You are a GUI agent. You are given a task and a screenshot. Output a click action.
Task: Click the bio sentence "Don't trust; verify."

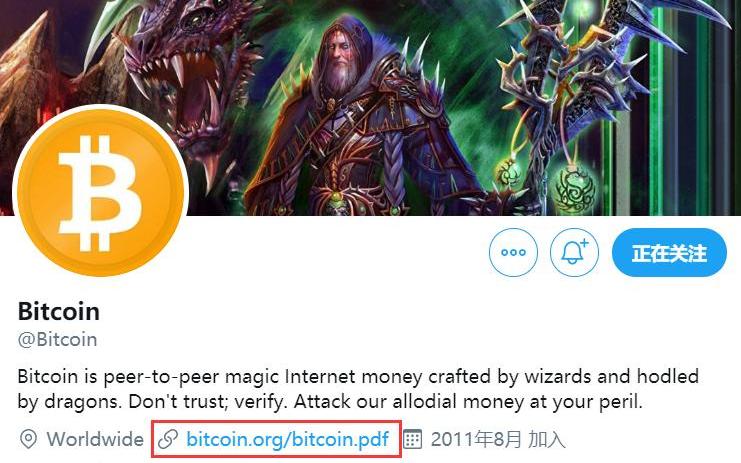(x=207, y=402)
